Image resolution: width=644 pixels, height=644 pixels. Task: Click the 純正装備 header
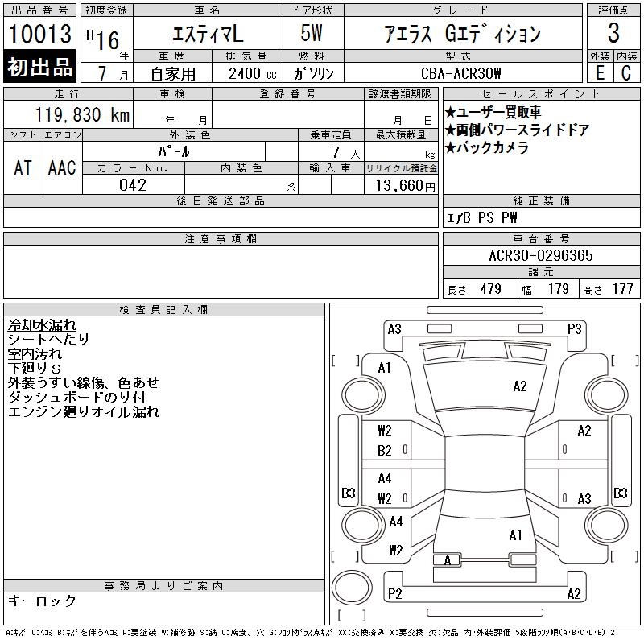coord(541,200)
